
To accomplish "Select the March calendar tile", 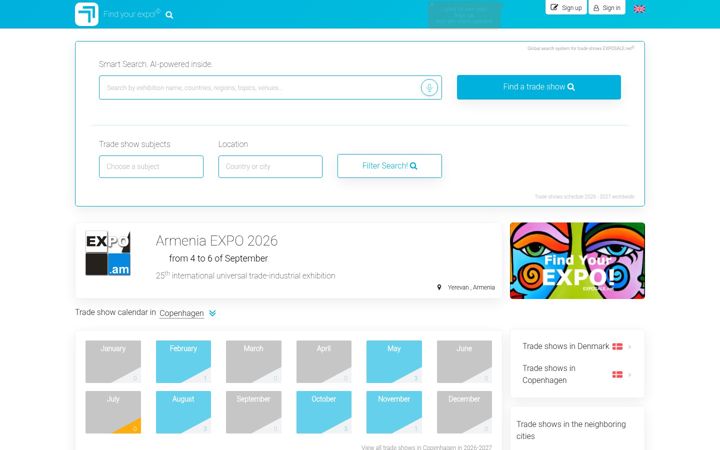I will tap(253, 361).
